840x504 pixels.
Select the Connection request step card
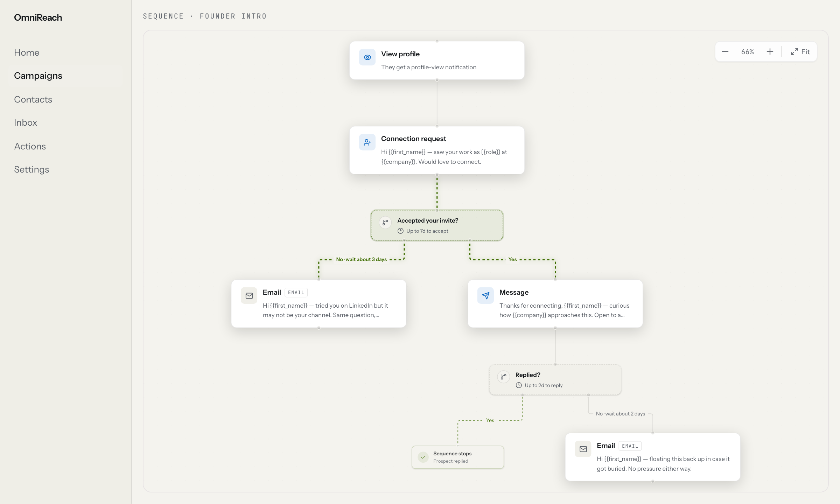[437, 150]
